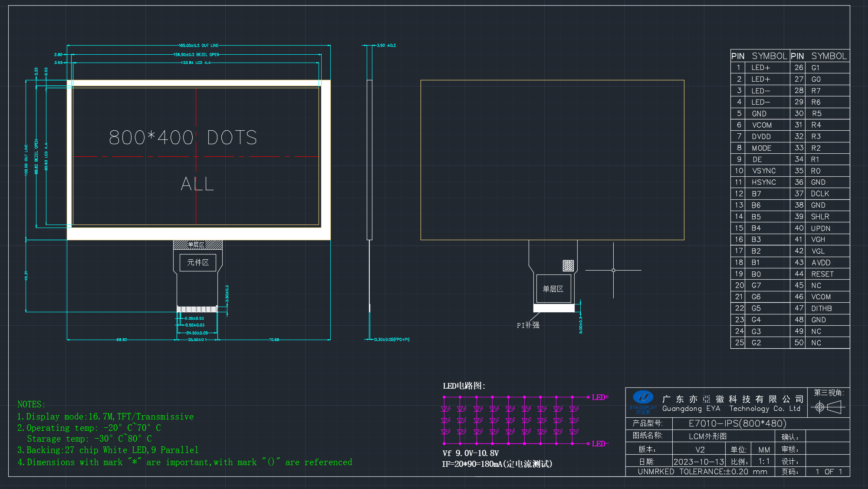Click the EYA Display company logo
The height and width of the screenshot is (489, 868).
pyautogui.click(x=643, y=402)
